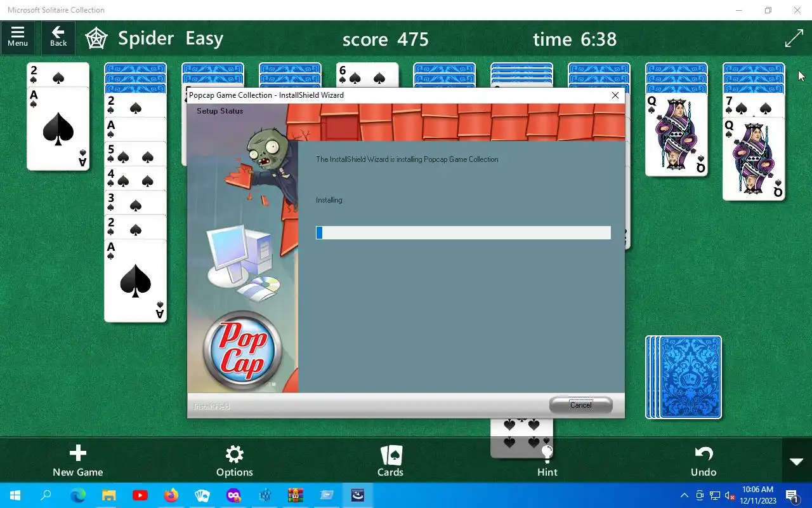The image size is (812, 508).
Task: Click the muted volume tray icon
Action: [x=730, y=495]
